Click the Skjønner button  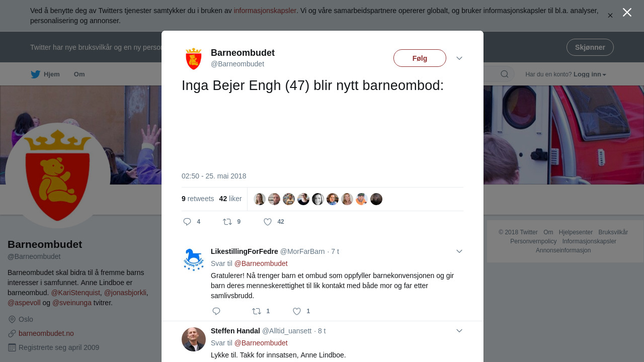[590, 47]
